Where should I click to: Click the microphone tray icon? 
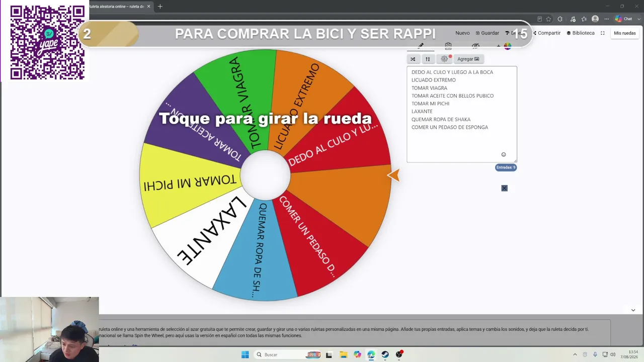point(595,354)
